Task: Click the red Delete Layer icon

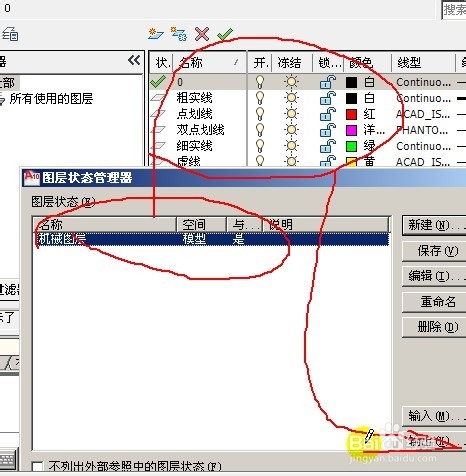Action: [202, 34]
